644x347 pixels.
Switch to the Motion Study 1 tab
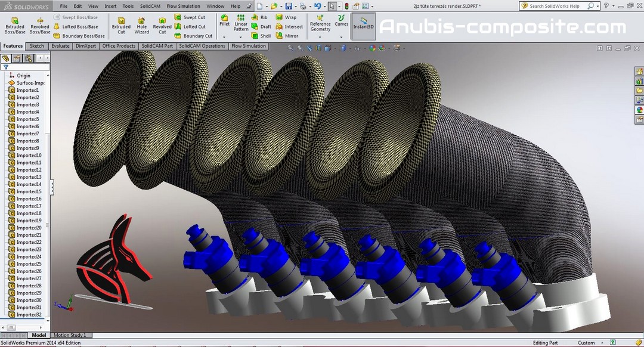click(x=70, y=335)
